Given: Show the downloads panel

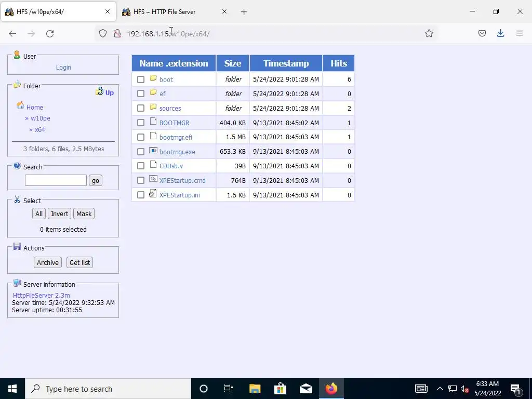Looking at the screenshot, I should click(500, 33).
